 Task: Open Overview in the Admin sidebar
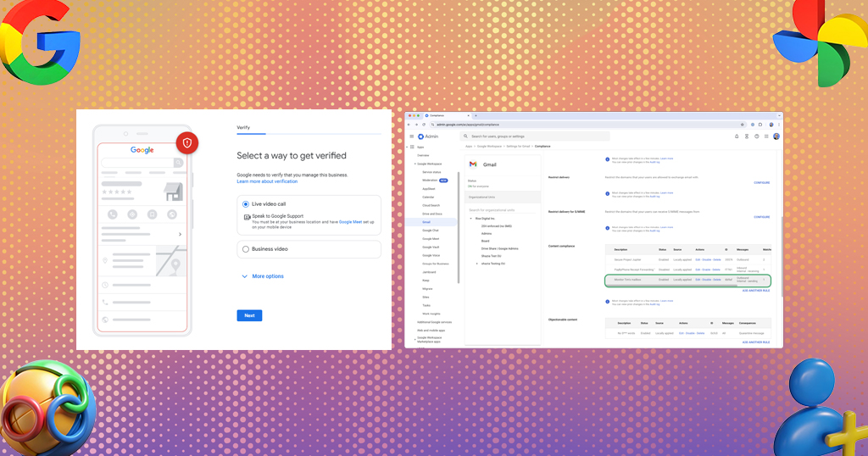423,155
